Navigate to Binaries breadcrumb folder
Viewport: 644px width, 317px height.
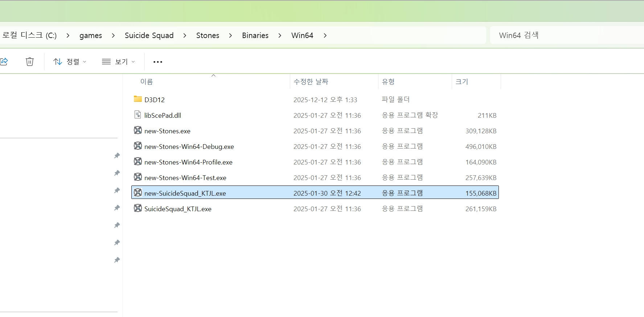coord(255,36)
